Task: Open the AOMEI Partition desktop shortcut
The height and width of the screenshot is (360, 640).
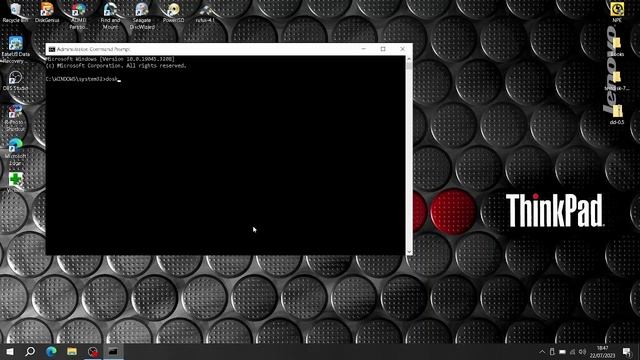Action: [x=78, y=16]
